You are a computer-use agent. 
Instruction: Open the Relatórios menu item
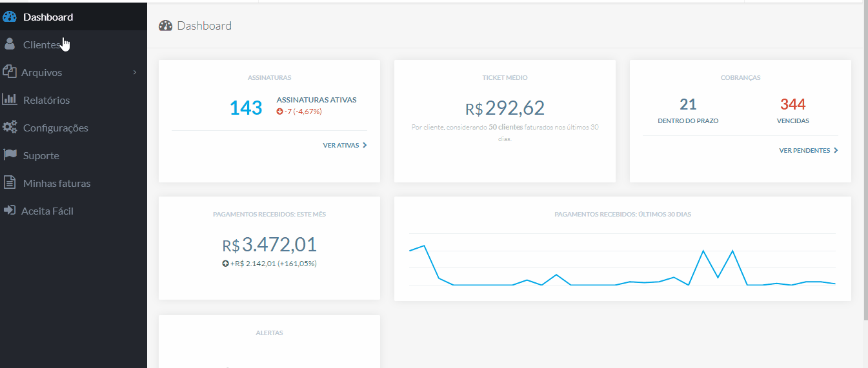46,100
